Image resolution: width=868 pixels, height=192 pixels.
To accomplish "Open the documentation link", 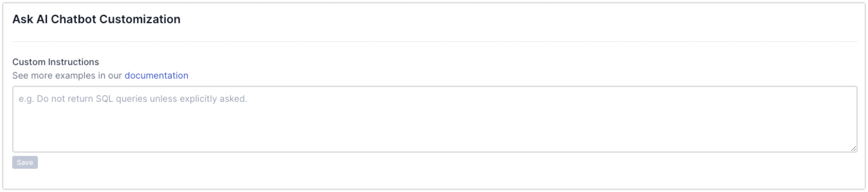I will click(156, 76).
